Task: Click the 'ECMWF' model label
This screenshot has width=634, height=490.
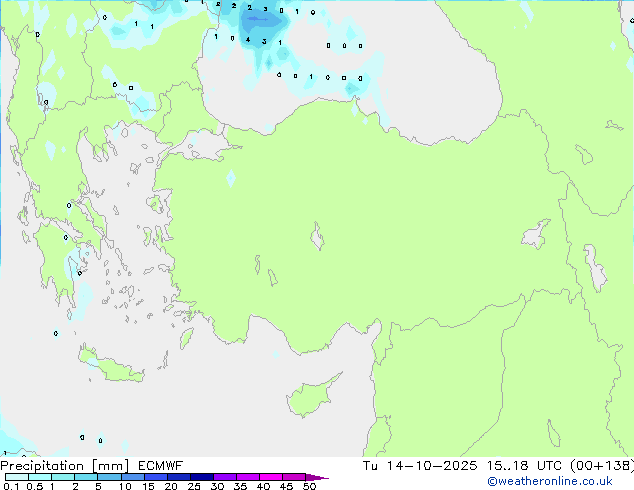Action: [x=161, y=466]
